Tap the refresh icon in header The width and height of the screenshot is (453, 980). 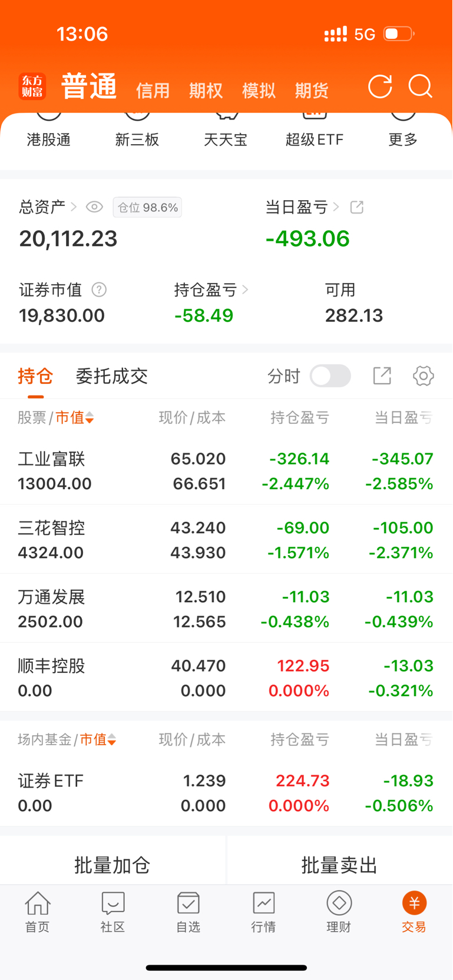coord(380,87)
